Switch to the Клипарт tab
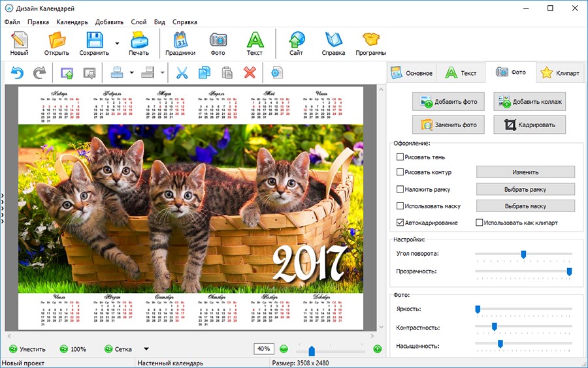The image size is (588, 368). pyautogui.click(x=560, y=73)
